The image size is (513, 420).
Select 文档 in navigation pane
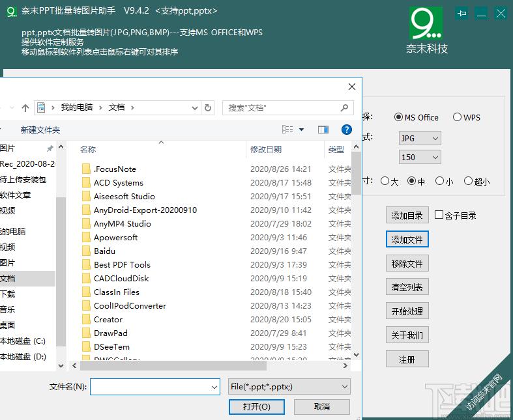27,279
